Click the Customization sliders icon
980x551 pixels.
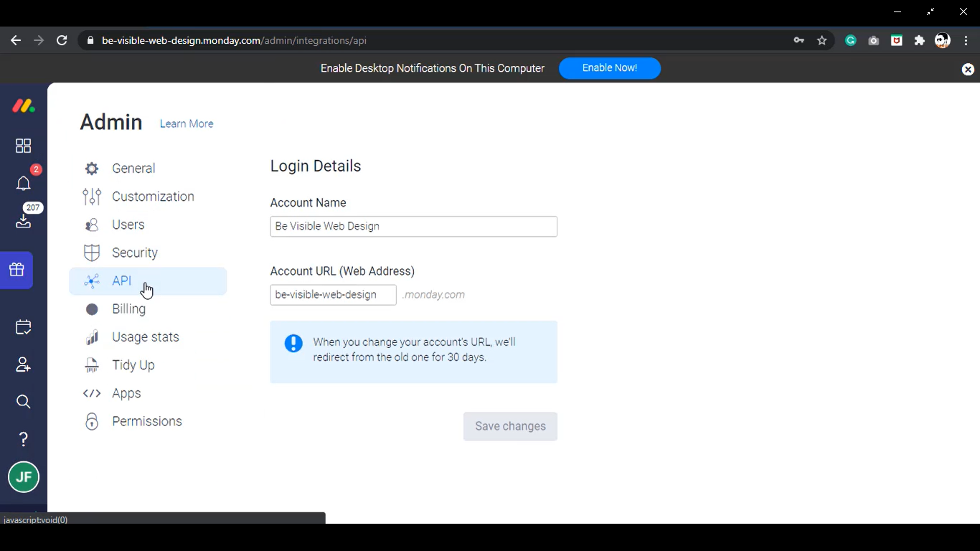pyautogui.click(x=92, y=197)
